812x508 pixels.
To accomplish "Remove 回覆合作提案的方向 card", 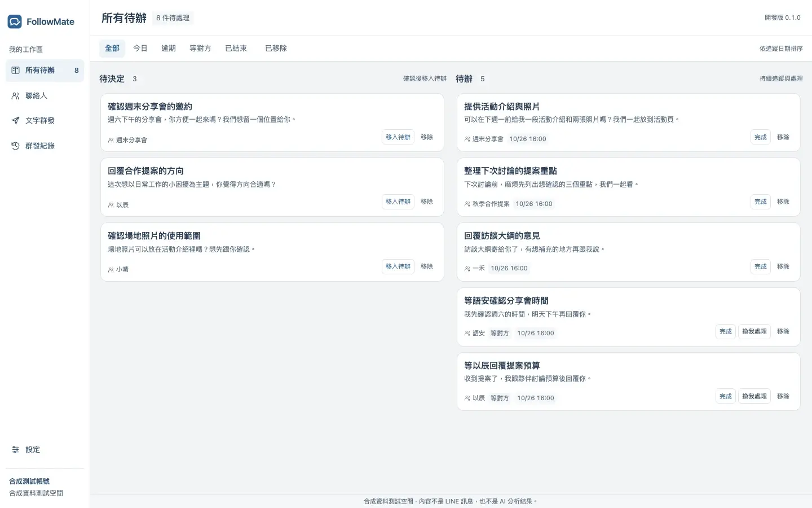I will (427, 202).
